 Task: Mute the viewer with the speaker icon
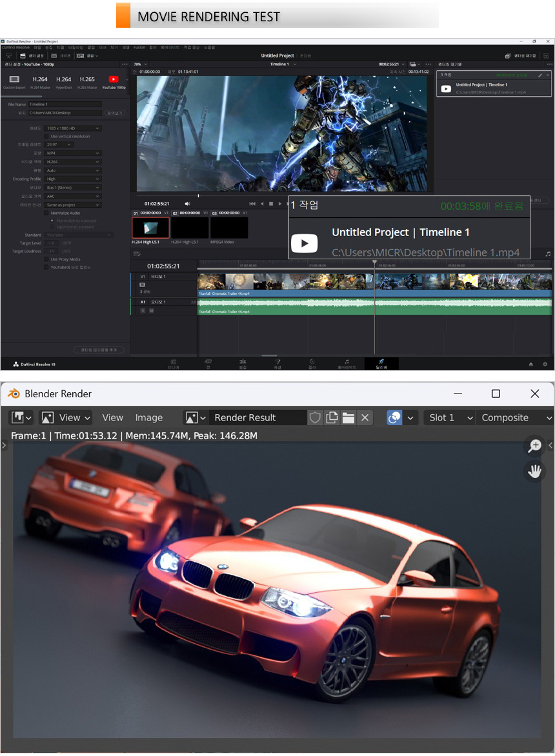[187, 203]
